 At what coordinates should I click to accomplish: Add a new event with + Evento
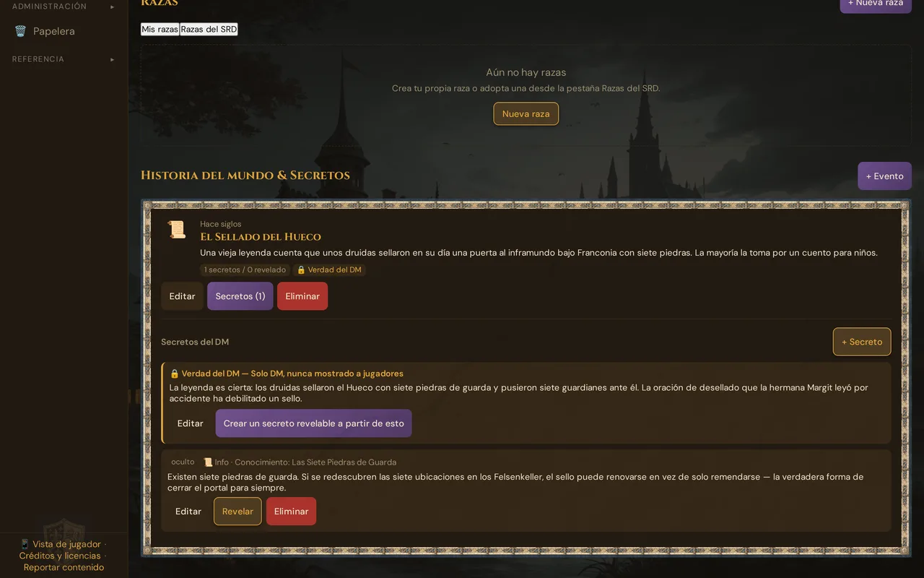[884, 176]
